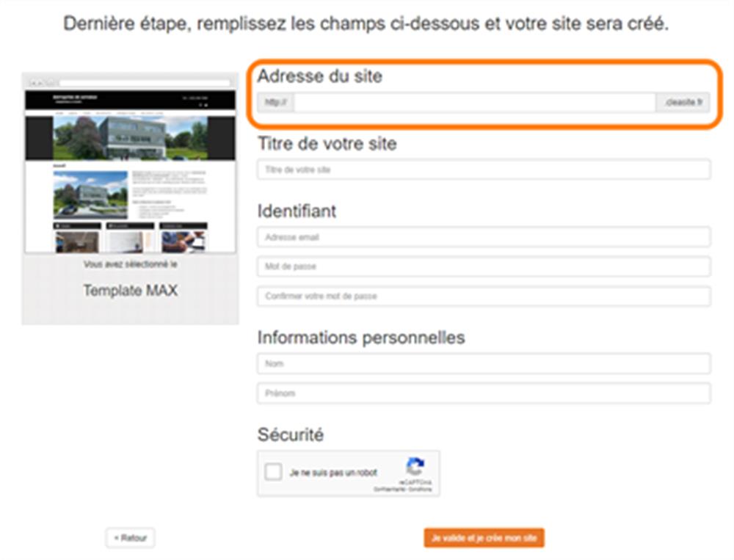This screenshot has height=560, width=734.
Task: Click the 'Adresse du site' heading
Action: click(x=320, y=76)
